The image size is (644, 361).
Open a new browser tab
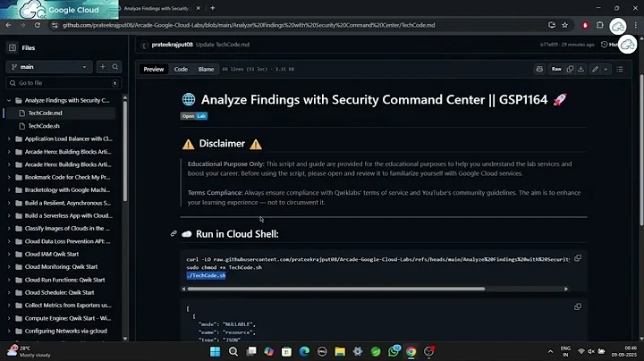(212, 8)
